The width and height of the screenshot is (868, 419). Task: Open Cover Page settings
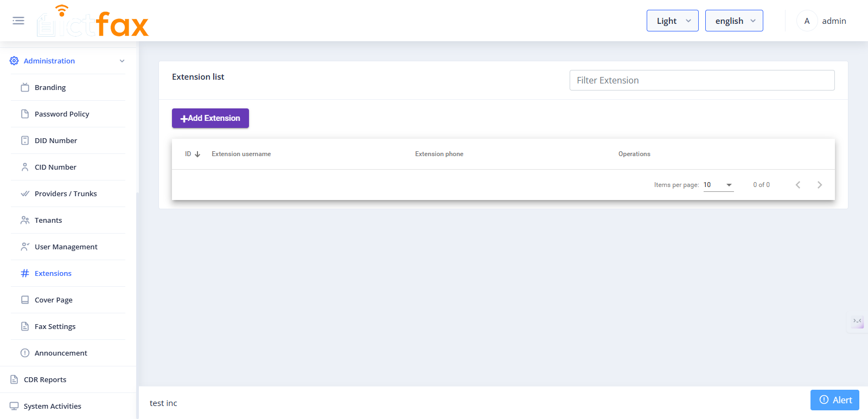coord(68,300)
